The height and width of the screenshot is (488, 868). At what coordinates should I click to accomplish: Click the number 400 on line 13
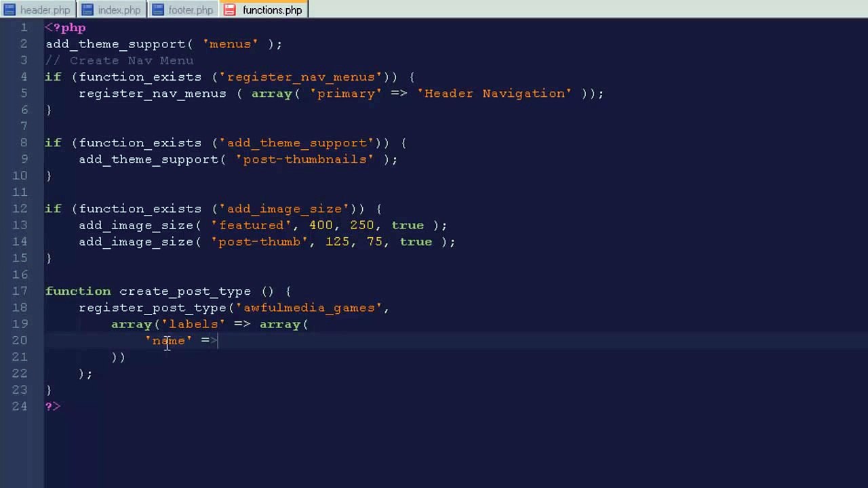[321, 225]
